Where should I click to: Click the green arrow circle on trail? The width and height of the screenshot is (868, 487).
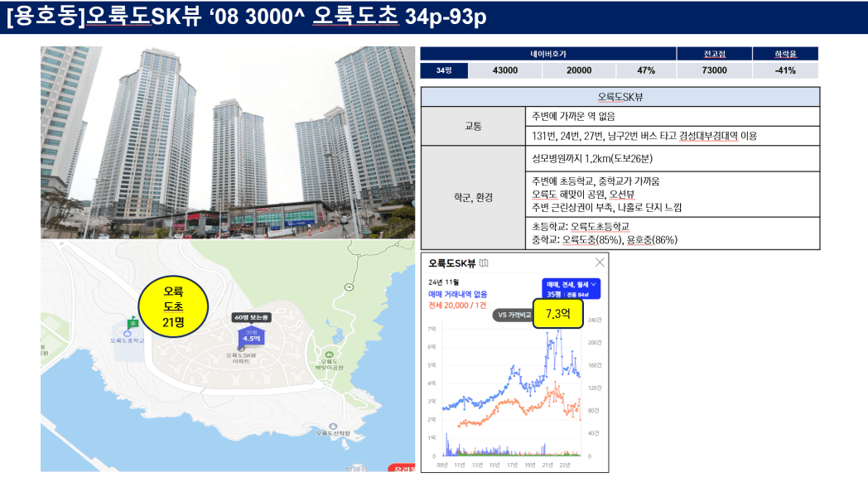[x=350, y=287]
